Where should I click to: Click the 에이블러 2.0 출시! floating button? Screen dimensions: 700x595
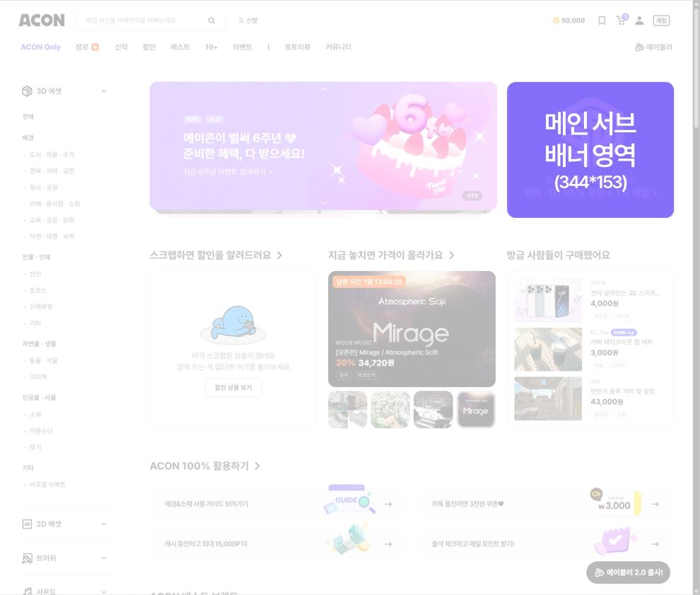628,572
